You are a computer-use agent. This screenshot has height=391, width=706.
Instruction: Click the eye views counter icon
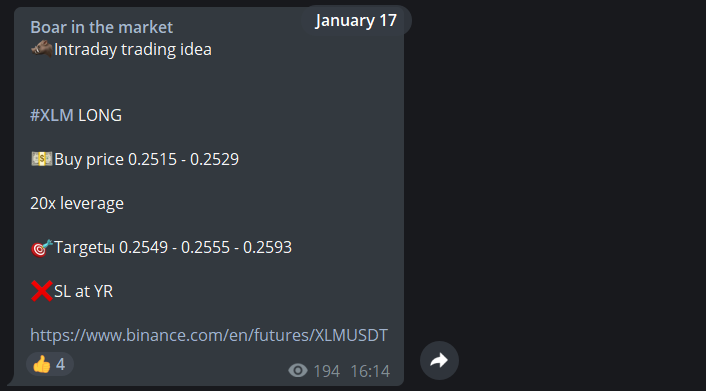click(298, 371)
